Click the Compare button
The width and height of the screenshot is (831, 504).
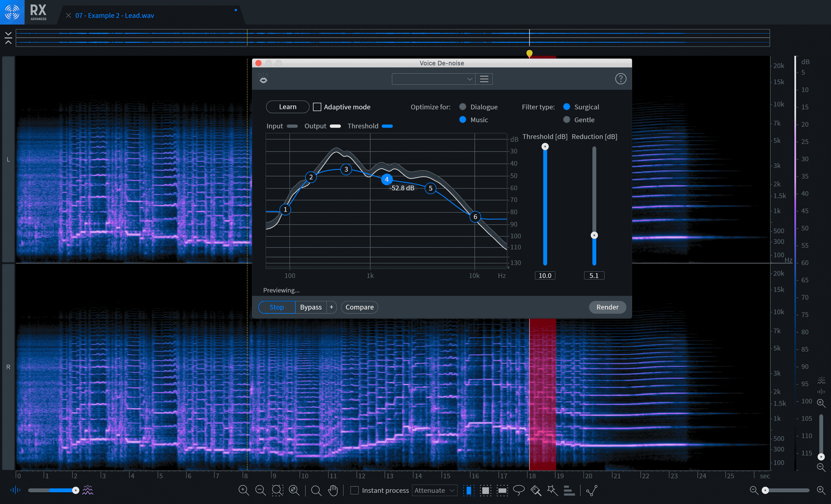[x=359, y=307]
